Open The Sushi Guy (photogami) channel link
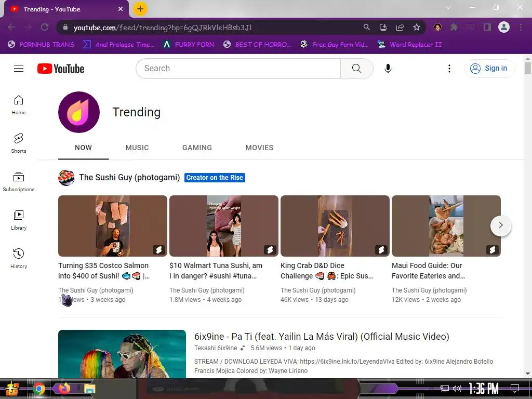The image size is (532, 399). (x=129, y=178)
